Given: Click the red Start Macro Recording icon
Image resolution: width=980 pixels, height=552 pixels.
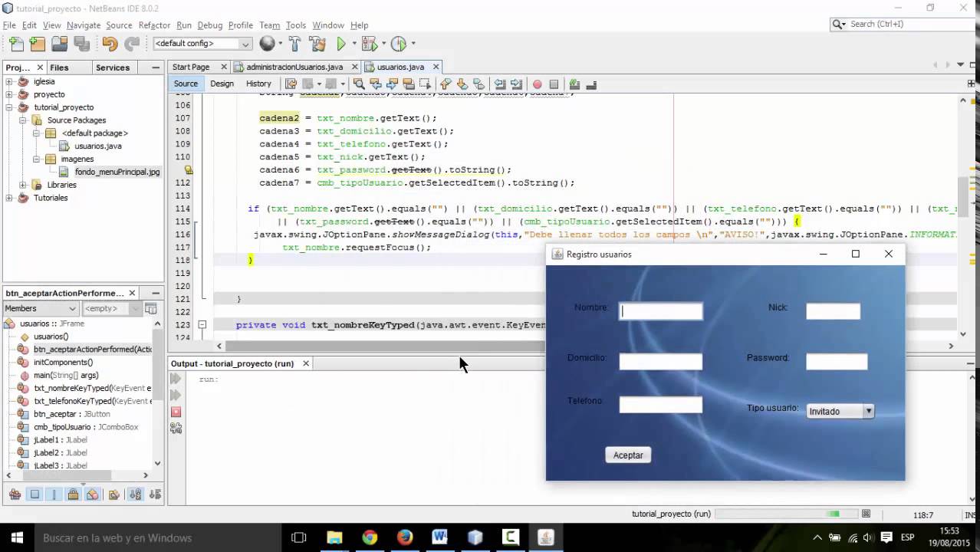Looking at the screenshot, I should [x=537, y=84].
